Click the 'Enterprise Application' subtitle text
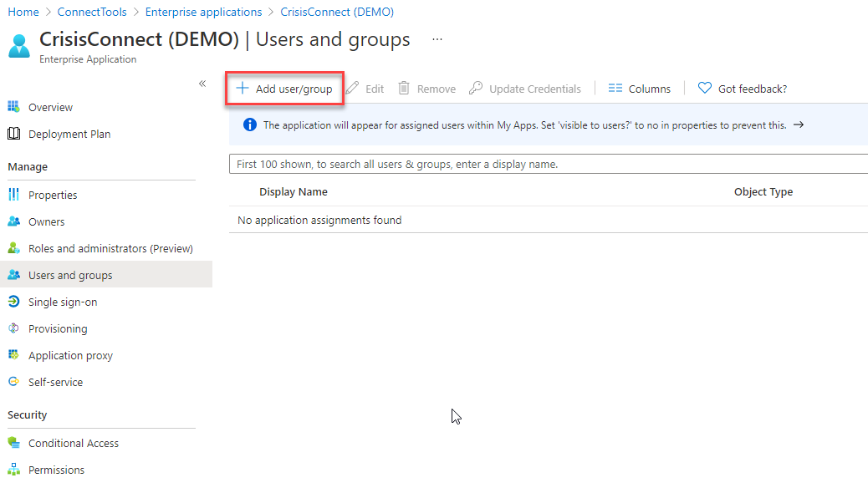The width and height of the screenshot is (868, 488). point(88,59)
